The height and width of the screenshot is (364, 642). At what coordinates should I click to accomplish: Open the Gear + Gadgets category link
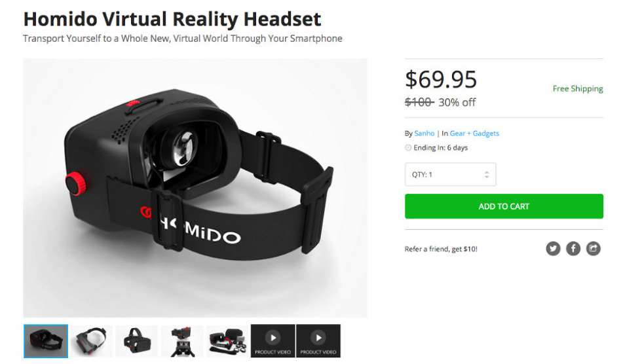(474, 134)
